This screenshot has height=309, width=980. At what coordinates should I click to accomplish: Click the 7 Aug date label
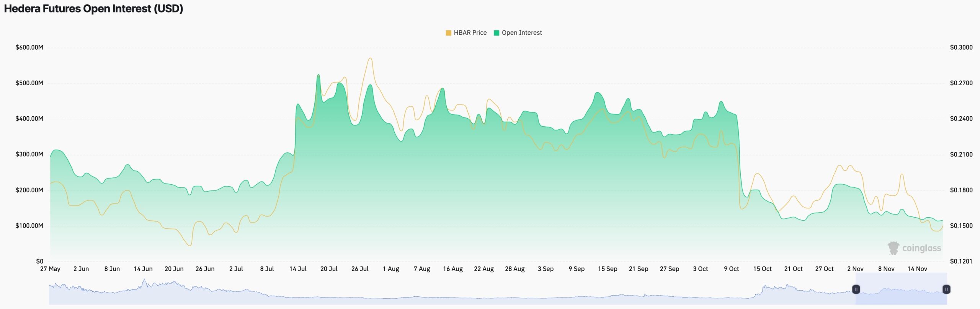[x=422, y=269]
